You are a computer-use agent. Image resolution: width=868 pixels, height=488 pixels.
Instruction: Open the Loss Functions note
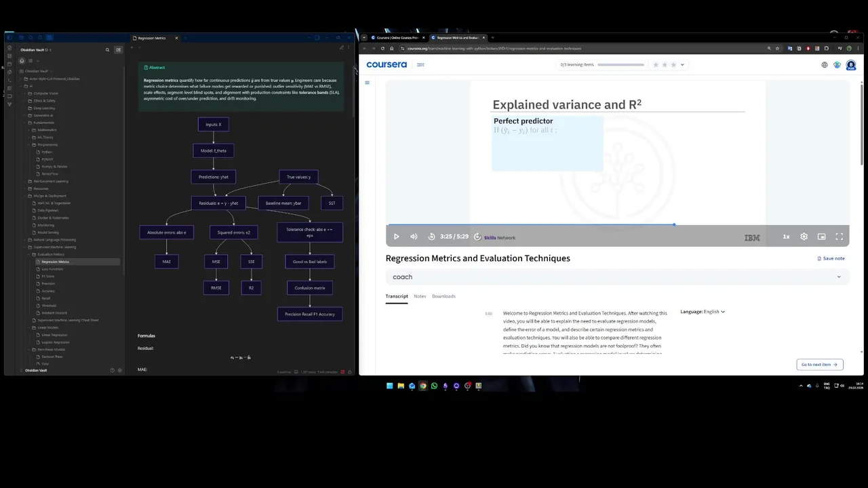tap(52, 269)
